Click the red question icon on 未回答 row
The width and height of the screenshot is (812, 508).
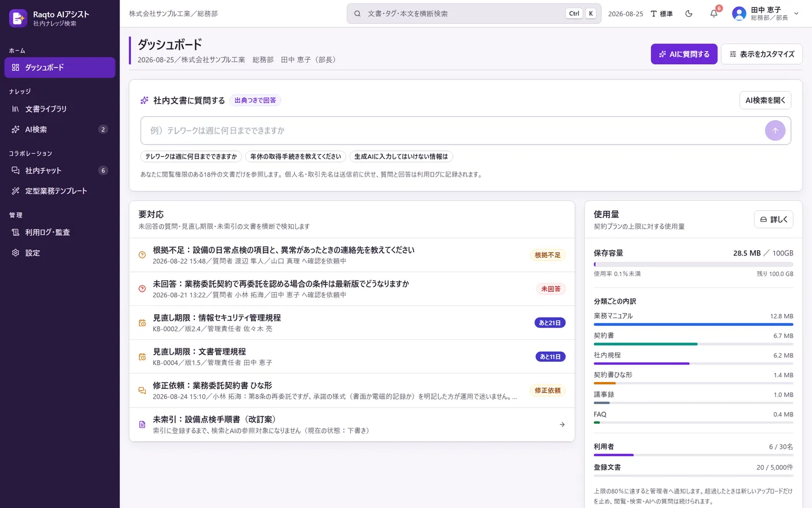(142, 289)
